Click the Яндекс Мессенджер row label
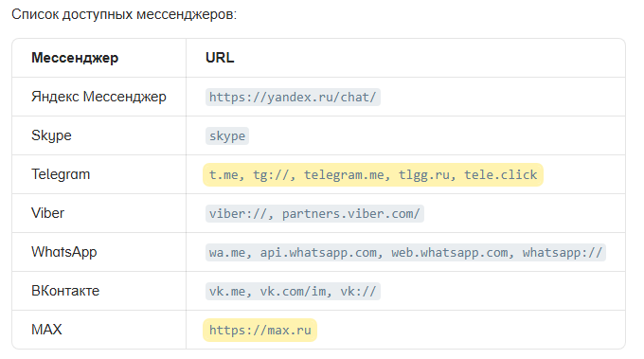 [98, 97]
